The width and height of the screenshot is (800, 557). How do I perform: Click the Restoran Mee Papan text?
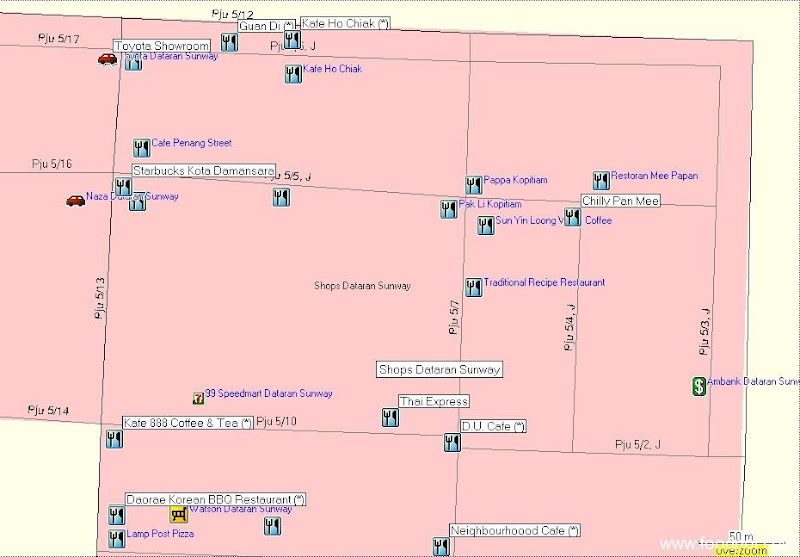point(655,175)
